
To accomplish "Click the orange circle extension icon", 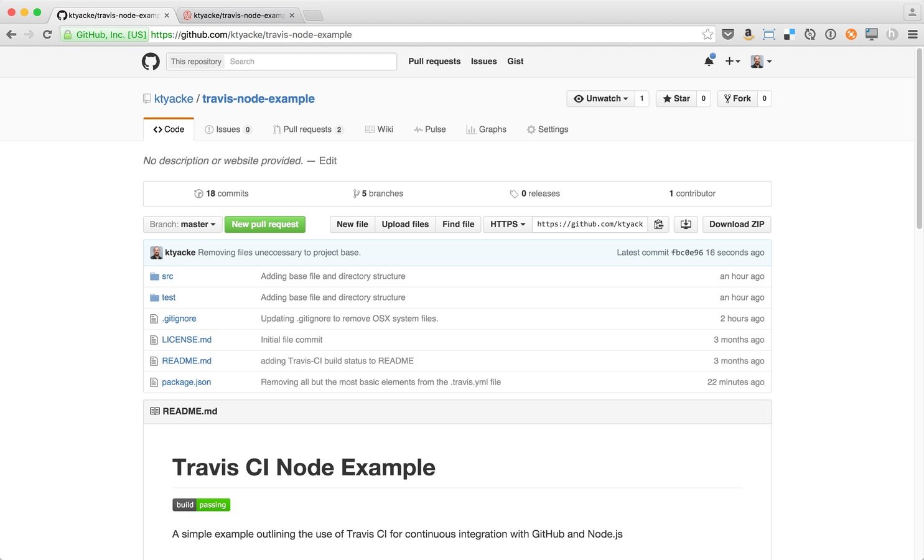I will point(851,34).
